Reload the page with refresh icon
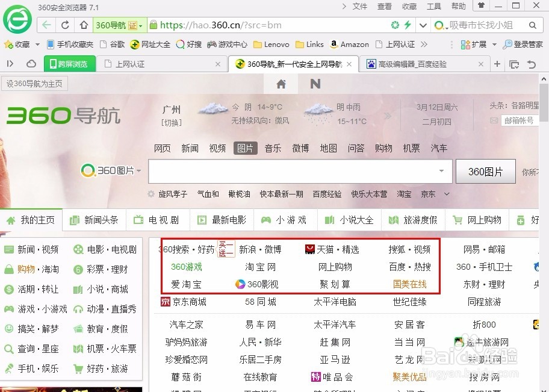 [65, 25]
